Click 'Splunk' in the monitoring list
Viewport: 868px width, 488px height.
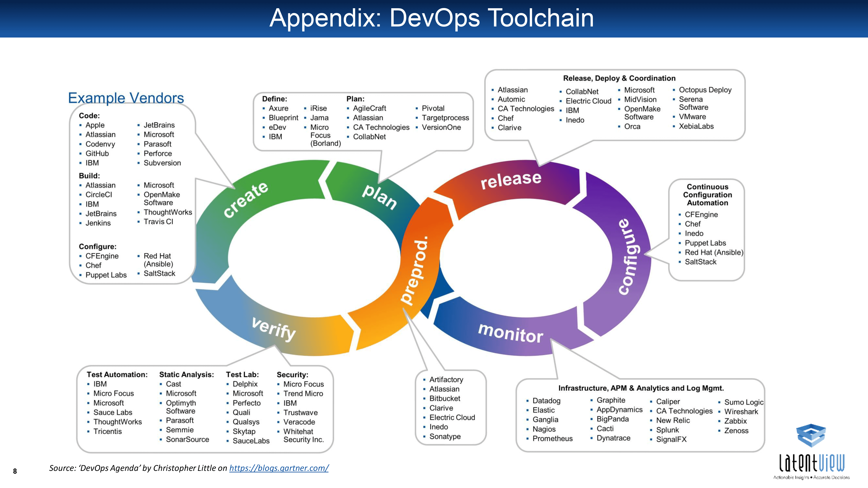(667, 430)
